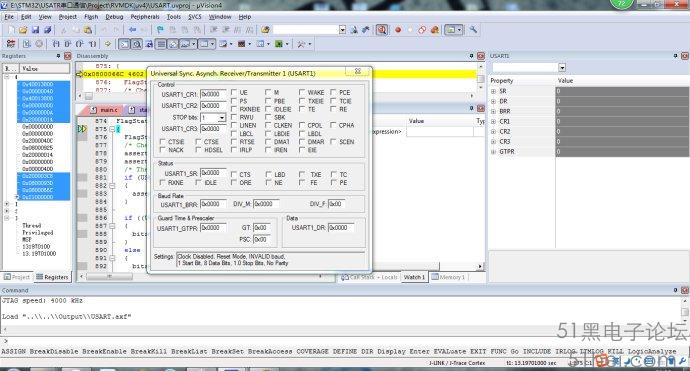
Task: Open the Debug menu
Action: click(114, 17)
